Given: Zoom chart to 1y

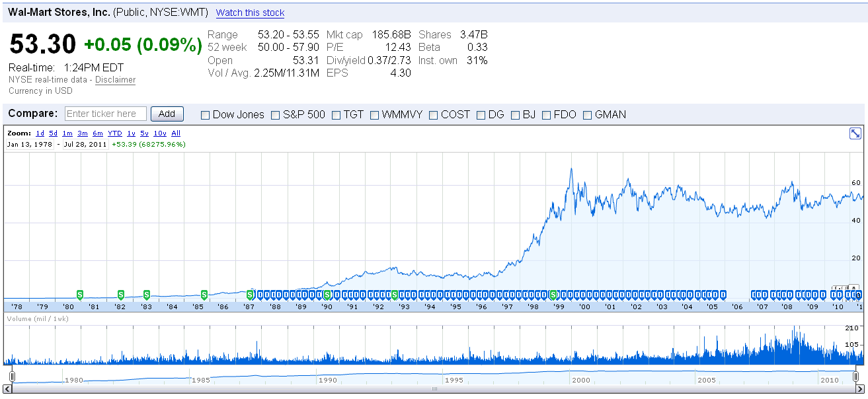Looking at the screenshot, I should click(131, 133).
